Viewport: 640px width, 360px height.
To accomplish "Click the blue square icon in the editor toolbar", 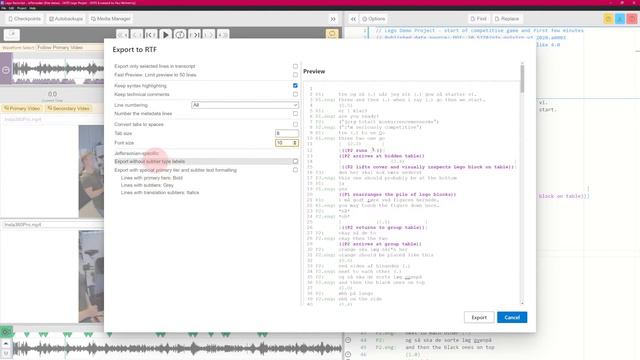I will tap(620, 19).
